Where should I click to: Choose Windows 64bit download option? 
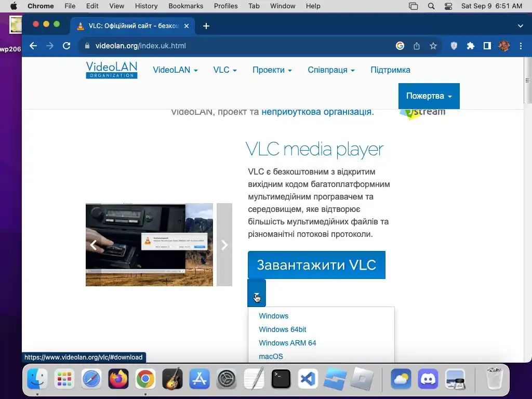pos(282,329)
